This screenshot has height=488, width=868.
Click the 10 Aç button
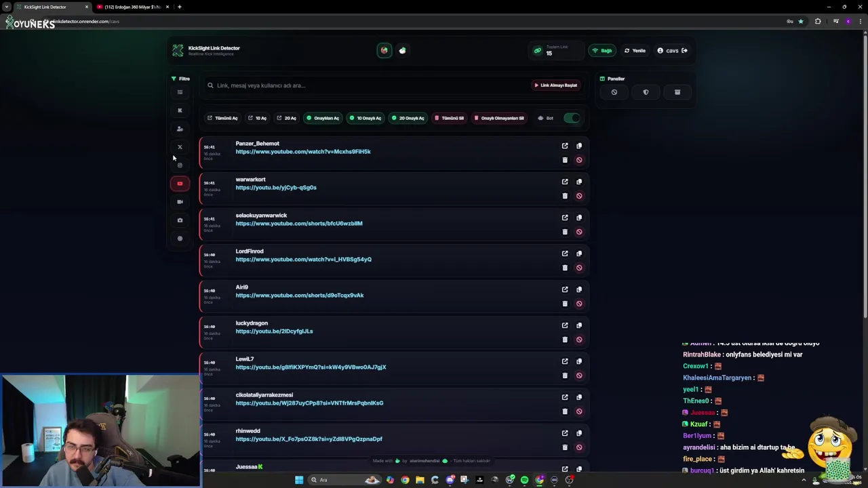coord(257,118)
